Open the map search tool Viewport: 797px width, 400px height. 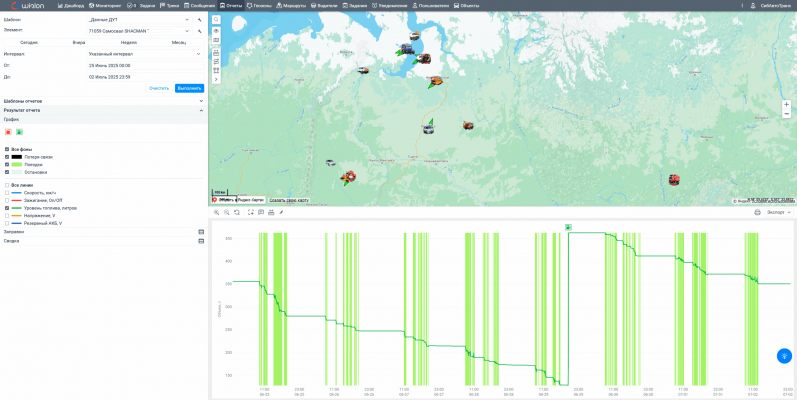[x=216, y=19]
